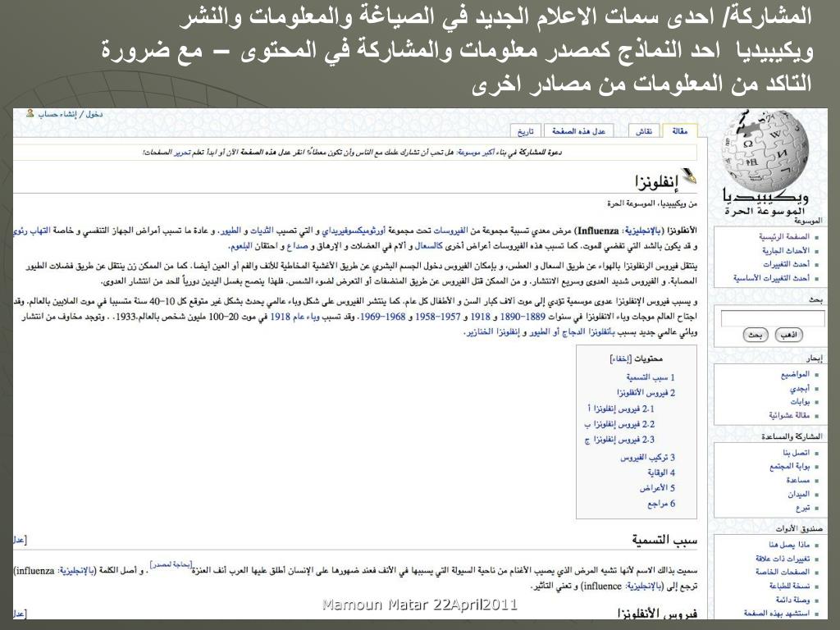Jump to contents entry 3 تركيب الفيروس

point(648,457)
